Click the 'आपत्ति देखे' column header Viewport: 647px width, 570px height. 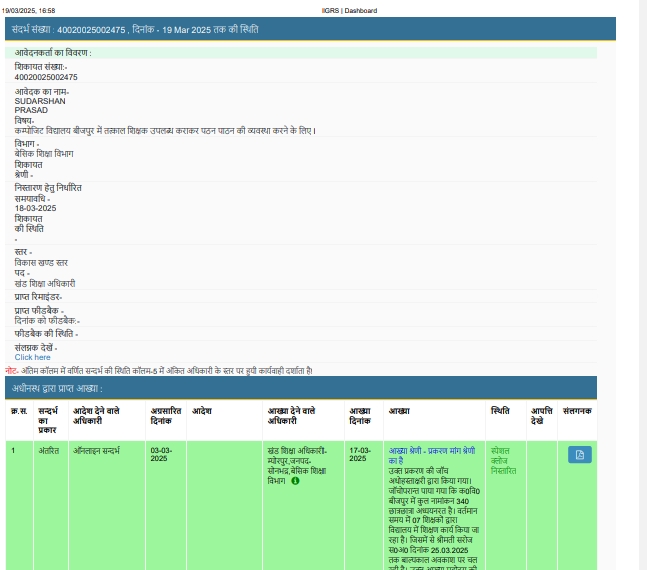pos(541,415)
